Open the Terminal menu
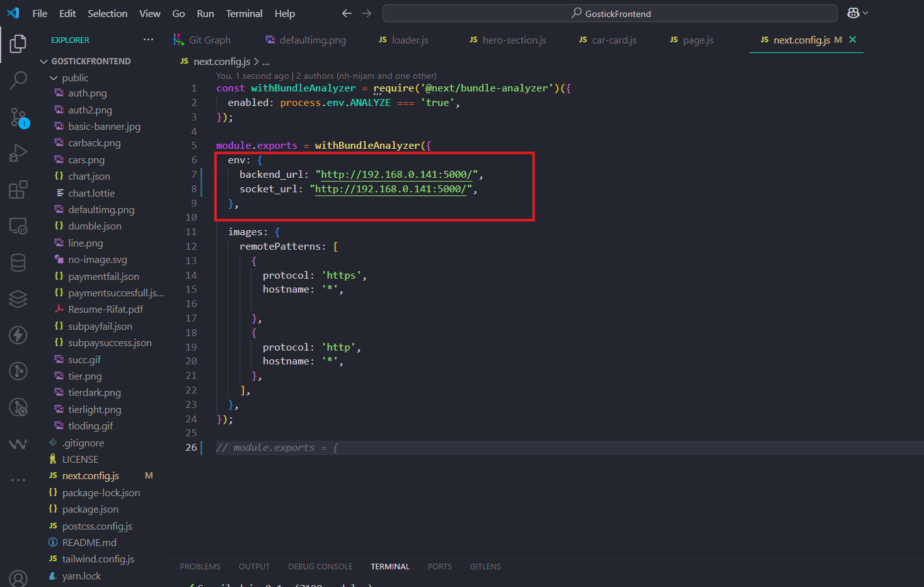The width and height of the screenshot is (924, 587). 244,13
